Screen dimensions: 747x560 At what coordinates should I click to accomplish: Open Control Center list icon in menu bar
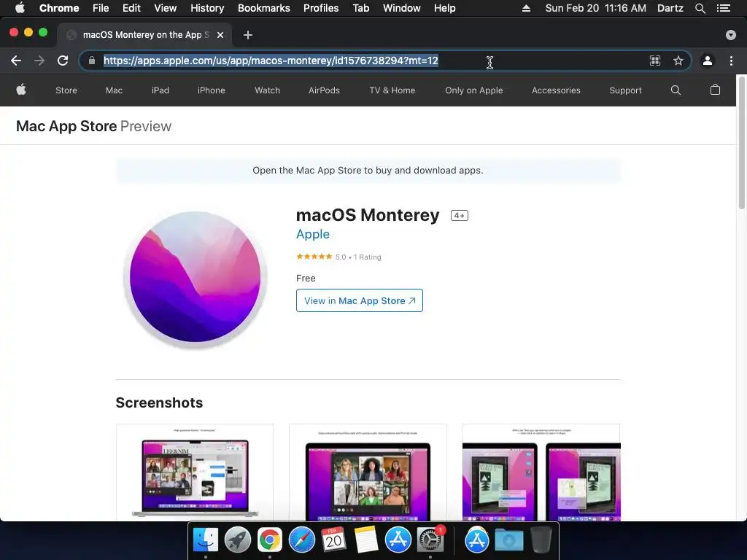(723, 8)
